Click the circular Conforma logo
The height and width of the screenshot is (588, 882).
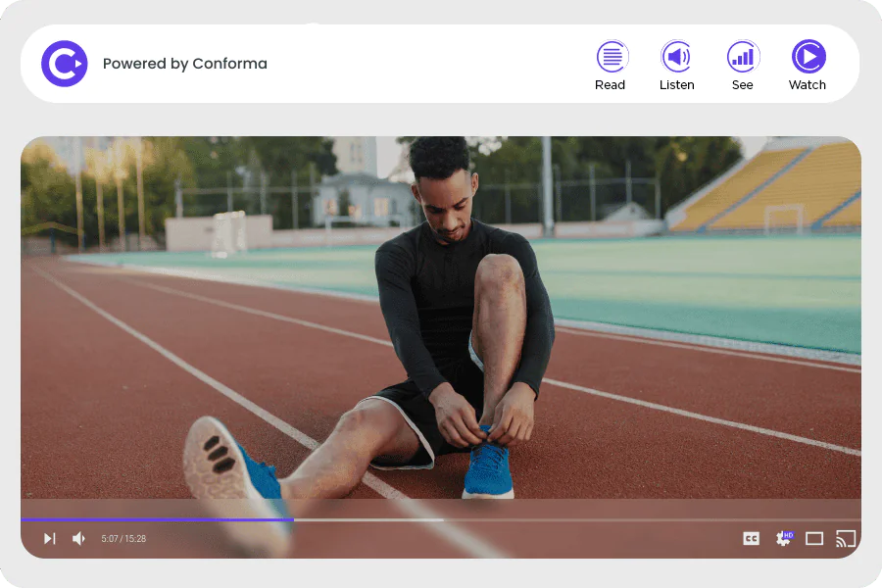pyautogui.click(x=64, y=64)
